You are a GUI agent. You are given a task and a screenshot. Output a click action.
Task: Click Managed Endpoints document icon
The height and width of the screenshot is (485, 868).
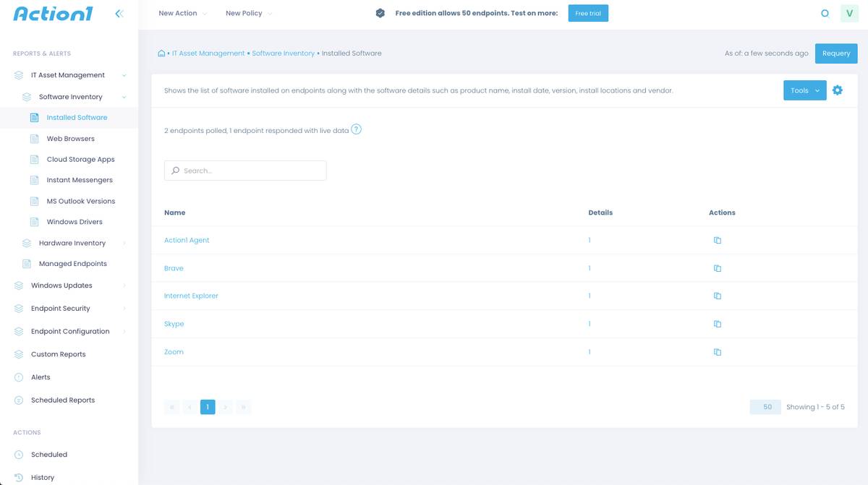tap(27, 264)
